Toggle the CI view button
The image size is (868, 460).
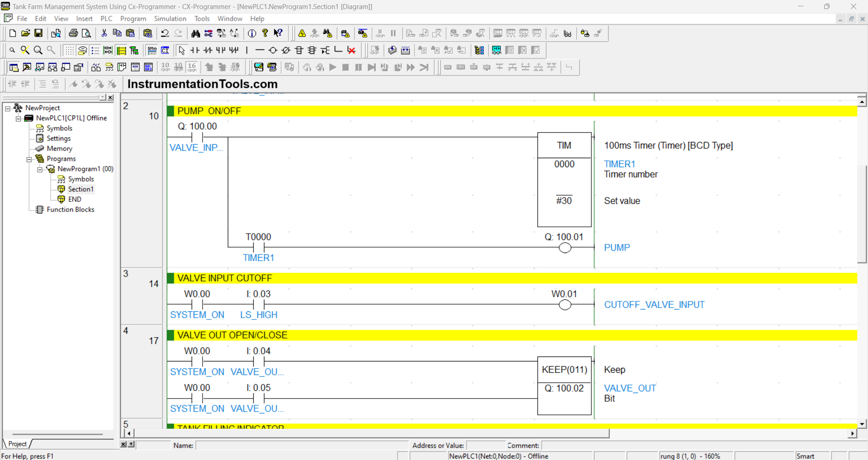(x=165, y=50)
